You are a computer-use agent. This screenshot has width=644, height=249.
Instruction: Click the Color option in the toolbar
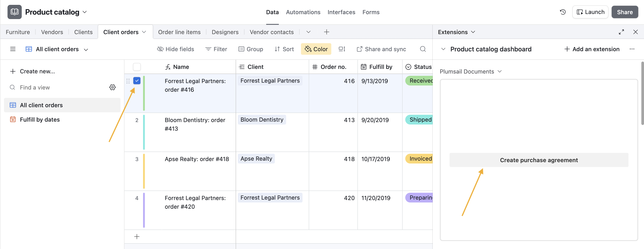tap(316, 49)
